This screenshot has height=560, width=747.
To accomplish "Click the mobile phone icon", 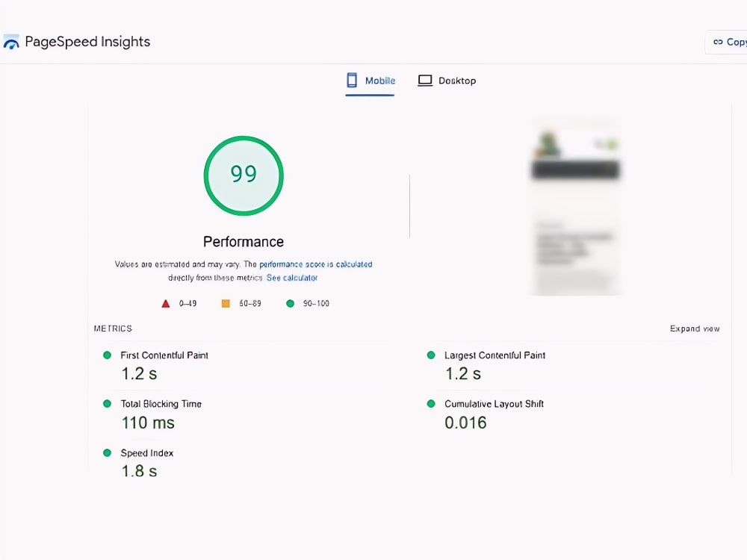I will pos(352,80).
